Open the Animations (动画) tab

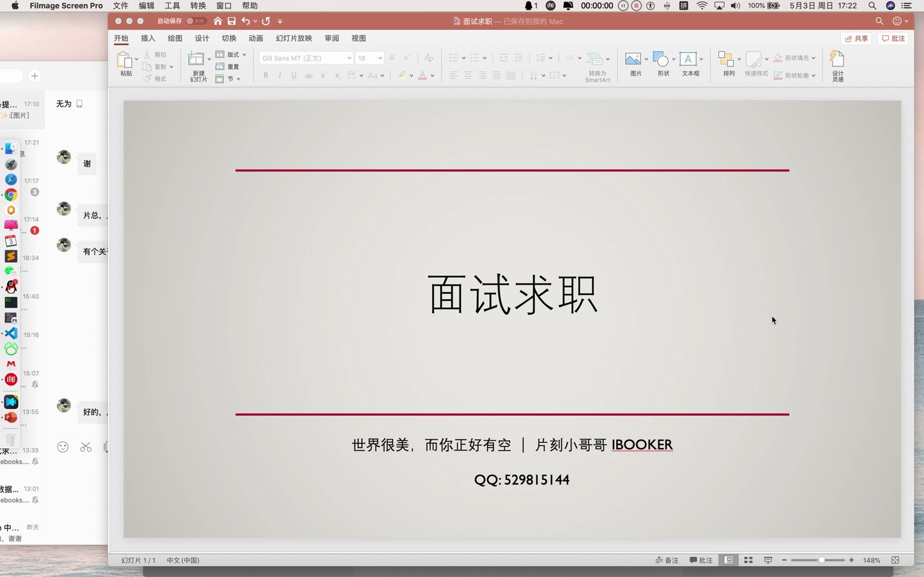pyautogui.click(x=256, y=38)
